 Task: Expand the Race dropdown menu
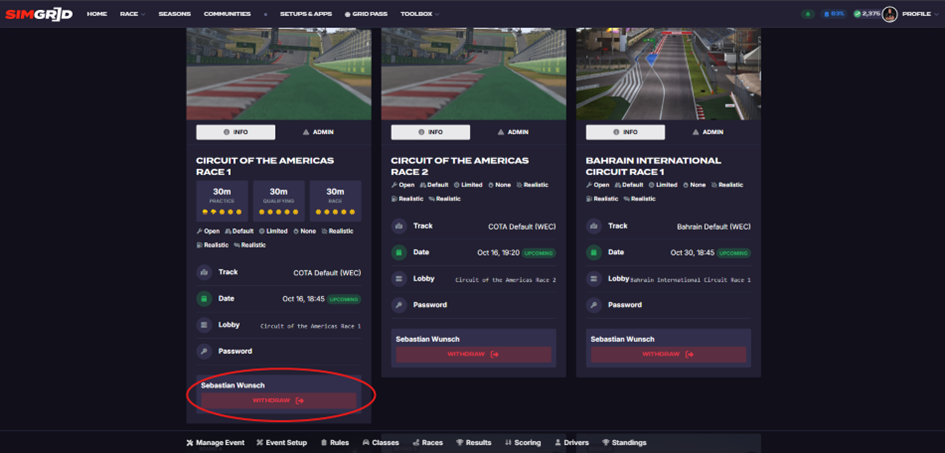(132, 14)
